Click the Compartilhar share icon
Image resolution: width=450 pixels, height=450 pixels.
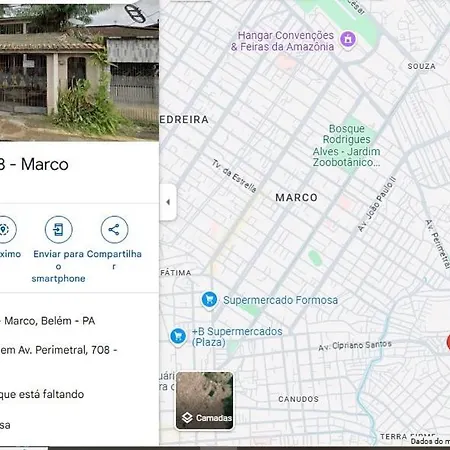pos(114,230)
